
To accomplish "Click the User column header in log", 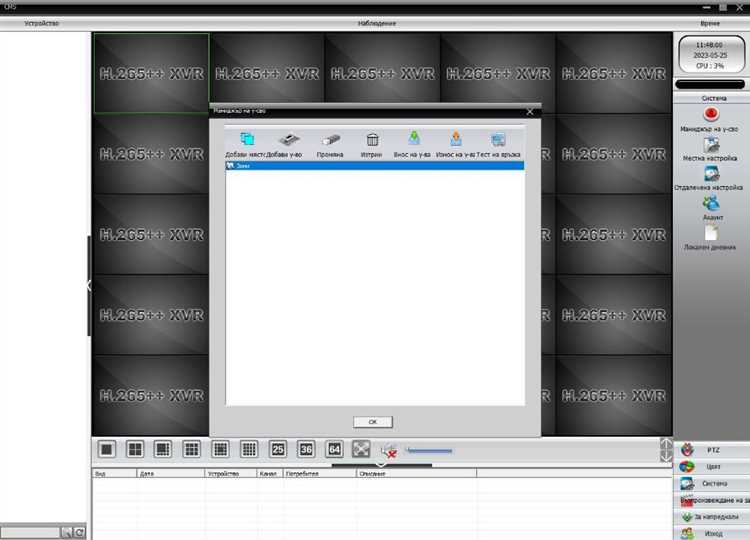I will [x=320, y=474].
